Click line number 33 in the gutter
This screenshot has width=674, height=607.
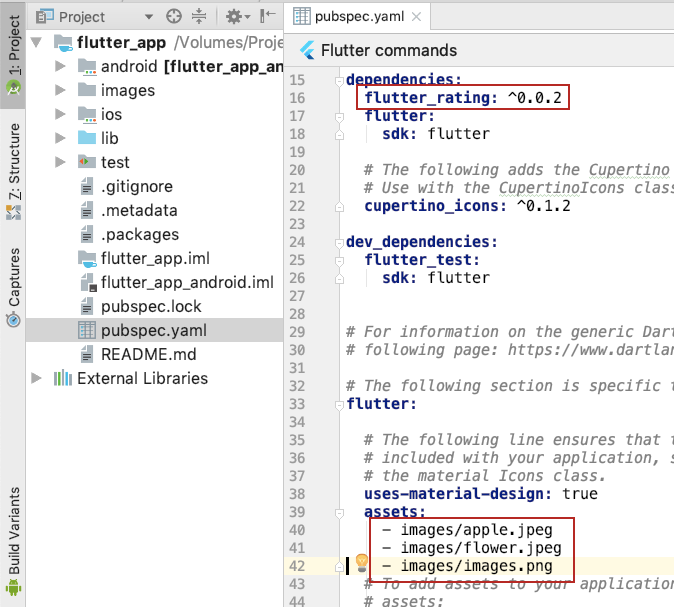[x=297, y=404]
